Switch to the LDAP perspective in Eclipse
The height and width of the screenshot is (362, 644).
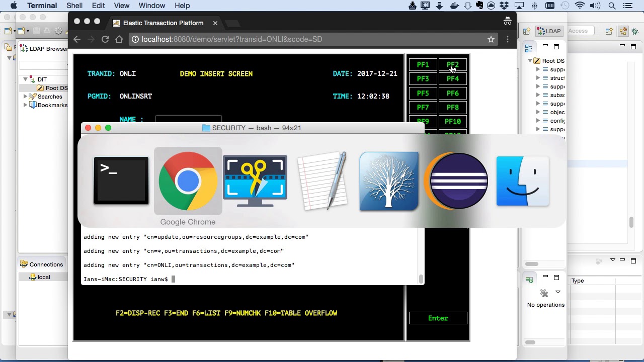[x=549, y=31]
